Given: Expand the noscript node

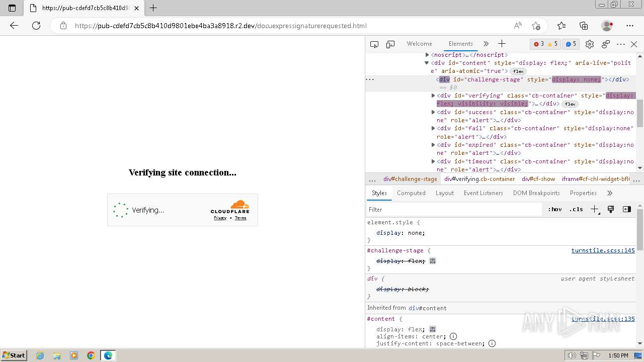Looking at the screenshot, I should [427, 55].
